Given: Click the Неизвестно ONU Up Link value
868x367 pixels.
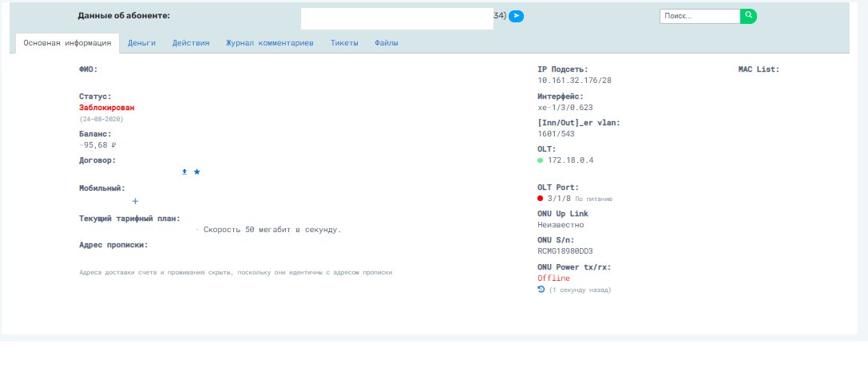Looking at the screenshot, I should click(x=561, y=225).
